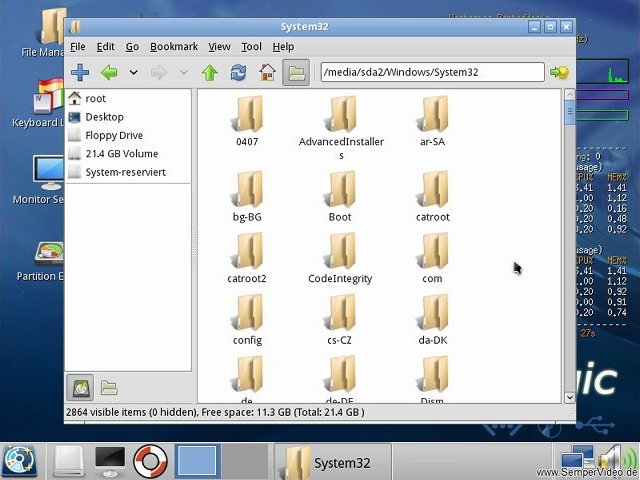Switch side pane to directory tree view
The width and height of the screenshot is (640, 480).
tap(109, 387)
